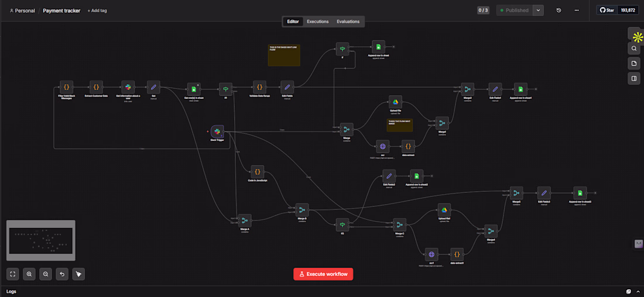Screen dimensions: 644x297
Task: Select the ocr HTTP request node
Action: coord(382,146)
